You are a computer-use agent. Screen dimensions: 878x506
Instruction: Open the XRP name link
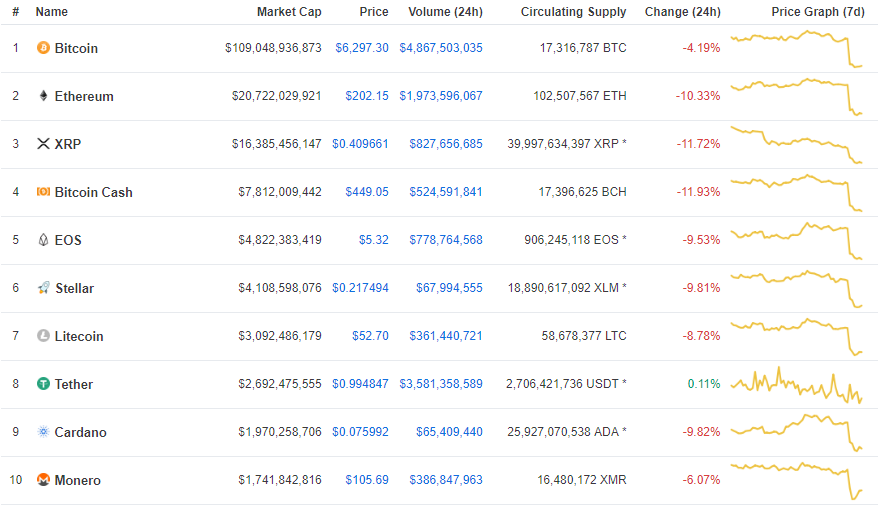(x=68, y=144)
